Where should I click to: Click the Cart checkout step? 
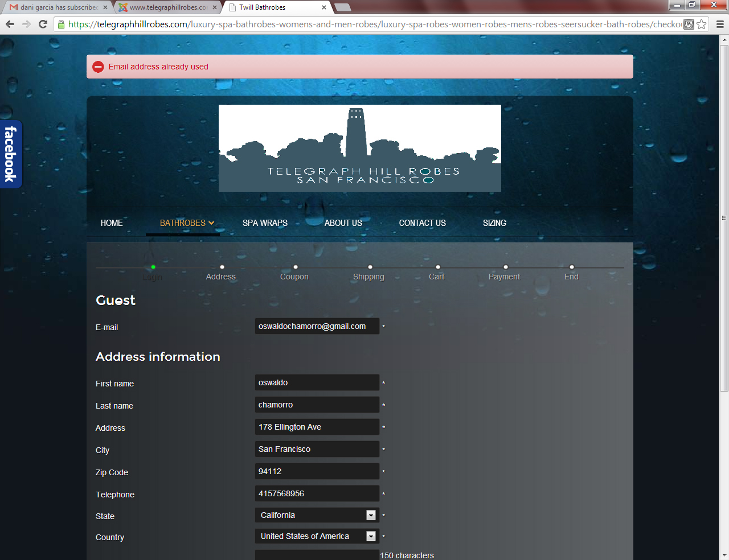(x=436, y=277)
